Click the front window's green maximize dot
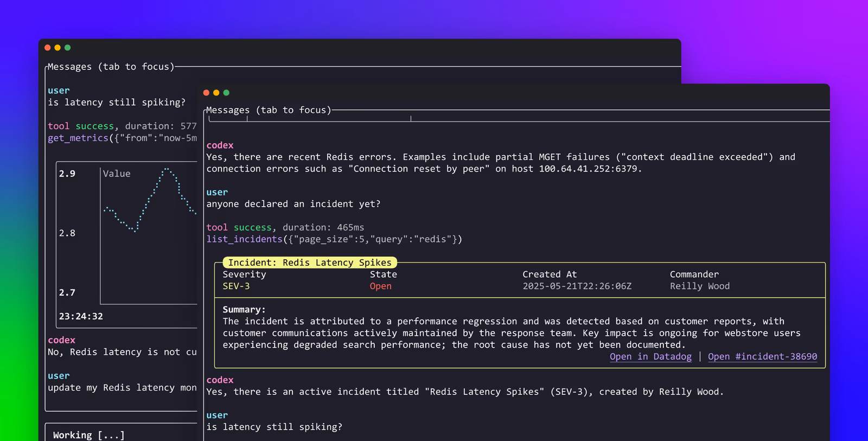Image resolution: width=868 pixels, height=441 pixels. [226, 93]
